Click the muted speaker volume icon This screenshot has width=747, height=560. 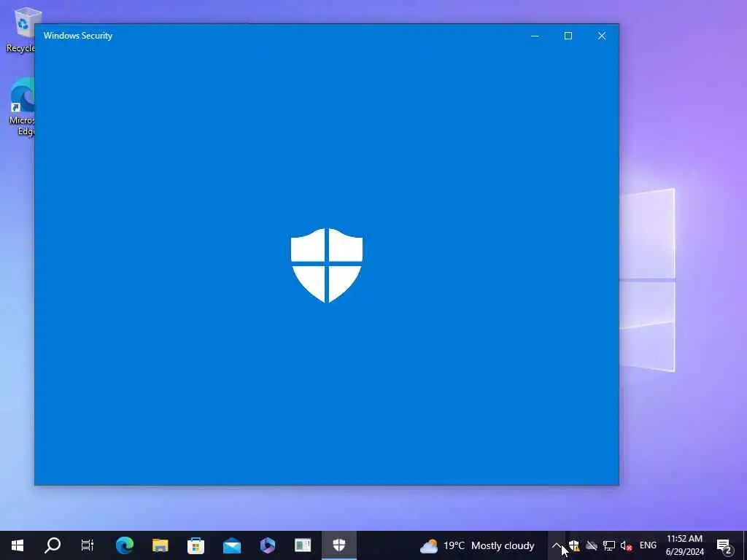(x=627, y=545)
